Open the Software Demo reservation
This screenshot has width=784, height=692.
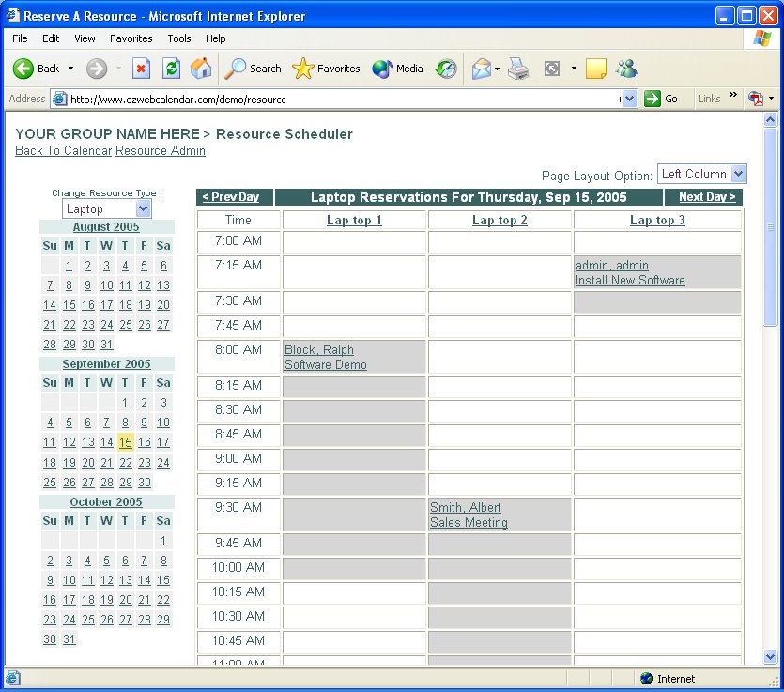[325, 365]
